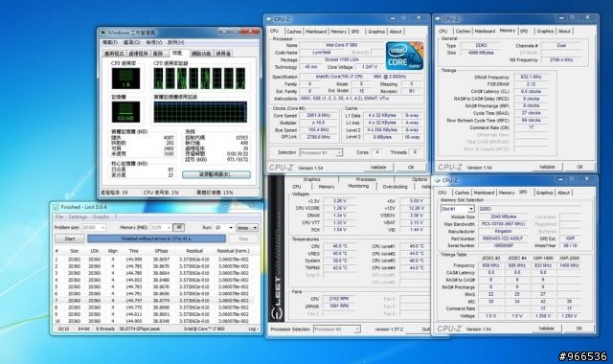This screenshot has width=613, height=364.
Task: Open the 檢視(V) menu in Task Manager
Action: point(154,42)
